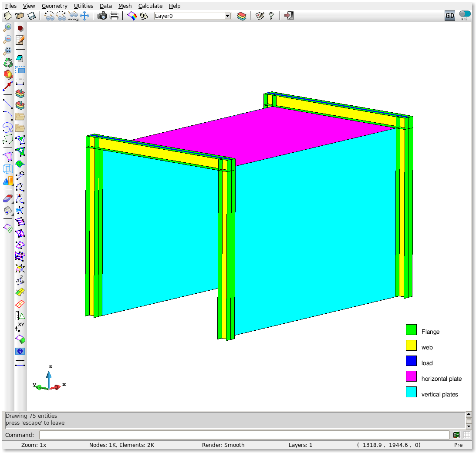Select the pan view arrows icon
The image size is (476, 453).
(x=84, y=16)
